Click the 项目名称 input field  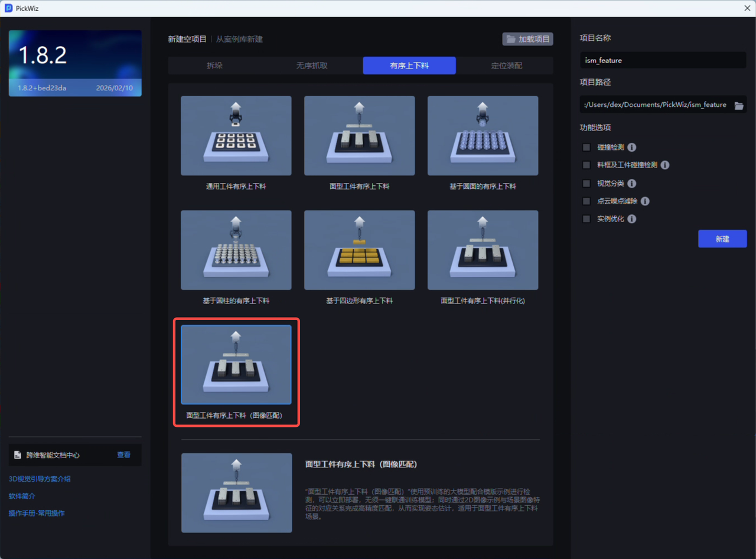click(x=663, y=60)
